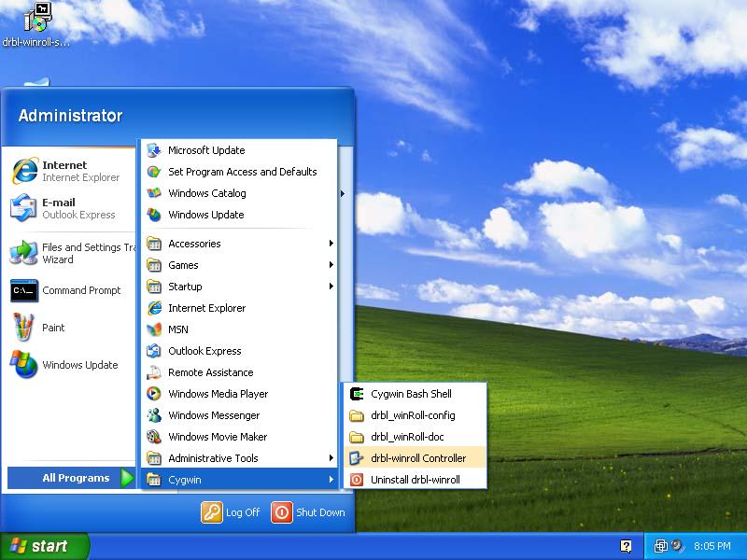Launch Paint from Start menu
Image resolution: width=747 pixels, height=560 pixels.
(53, 328)
